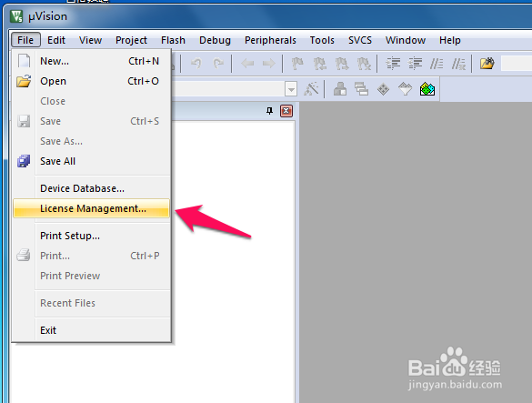Viewport: 532px width, 403px height.
Task: Open Manage Project Items icon
Action: point(340,89)
